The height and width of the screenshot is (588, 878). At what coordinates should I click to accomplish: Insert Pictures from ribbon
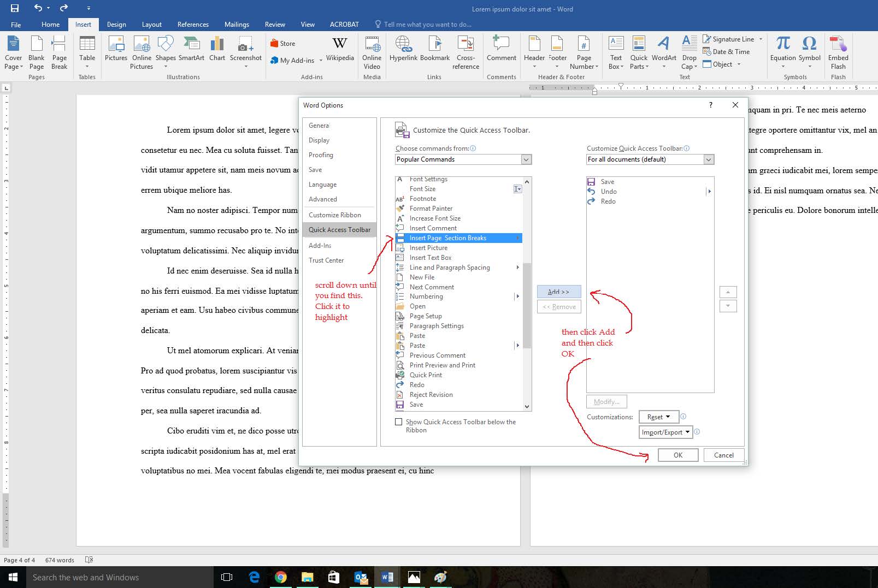116,49
